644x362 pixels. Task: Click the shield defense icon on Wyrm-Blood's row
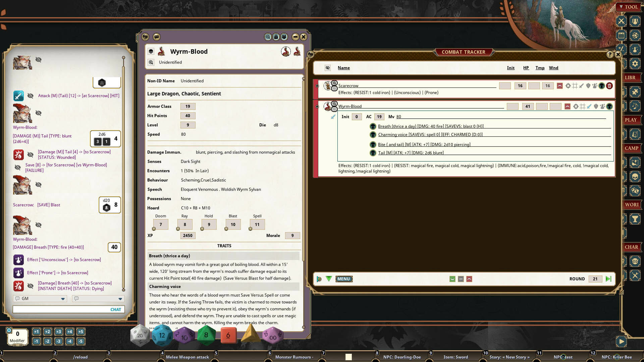pyautogui.click(x=596, y=106)
